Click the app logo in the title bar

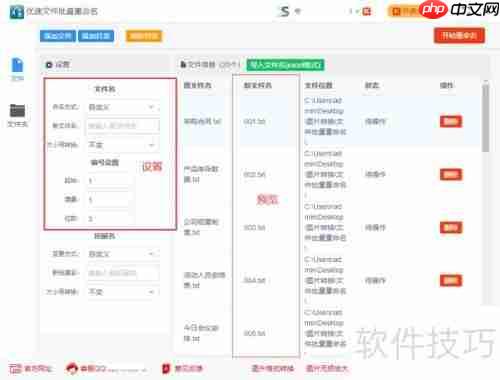tap(17, 12)
